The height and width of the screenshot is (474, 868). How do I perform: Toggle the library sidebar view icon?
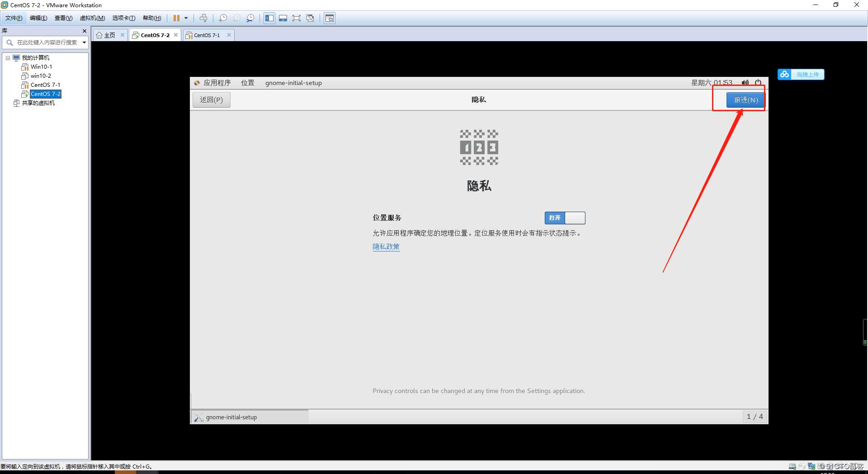coord(269,18)
